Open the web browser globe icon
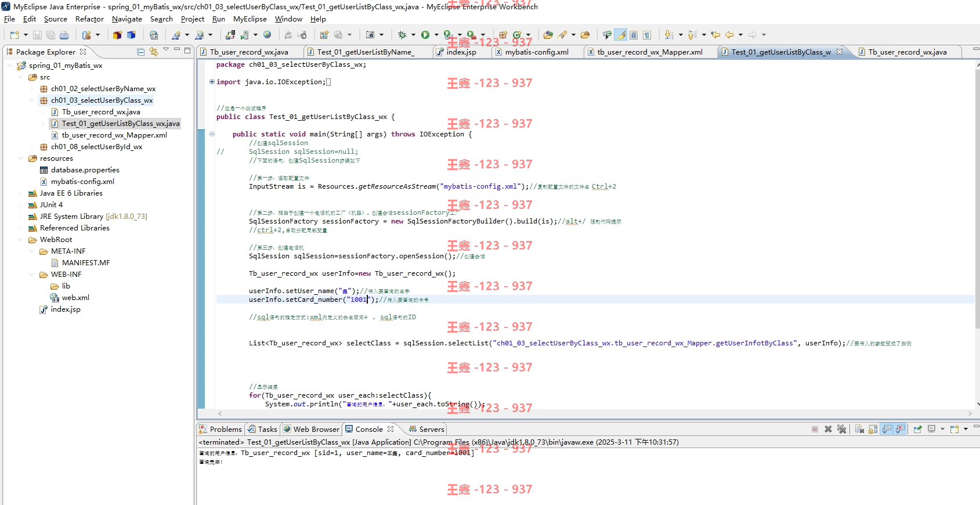 tap(267, 35)
